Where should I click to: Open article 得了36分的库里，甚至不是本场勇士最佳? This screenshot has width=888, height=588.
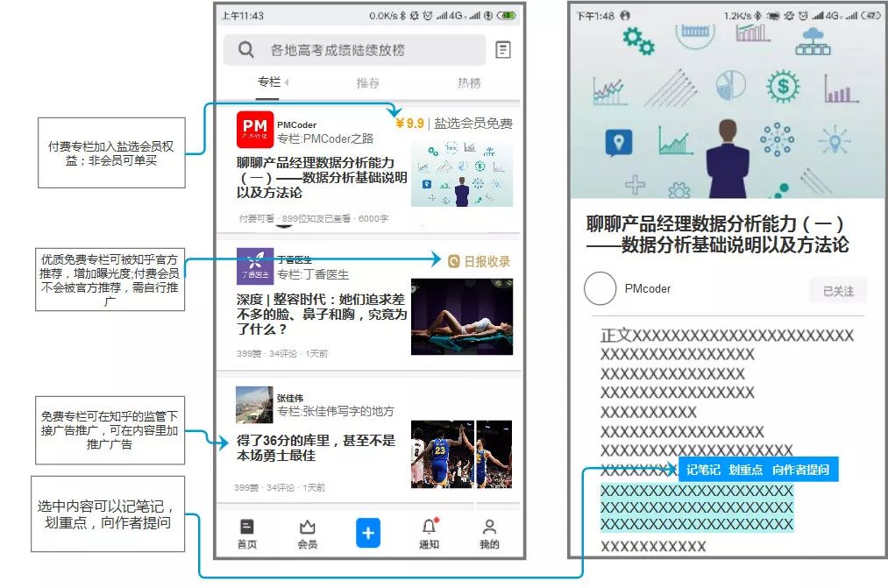click(x=316, y=448)
